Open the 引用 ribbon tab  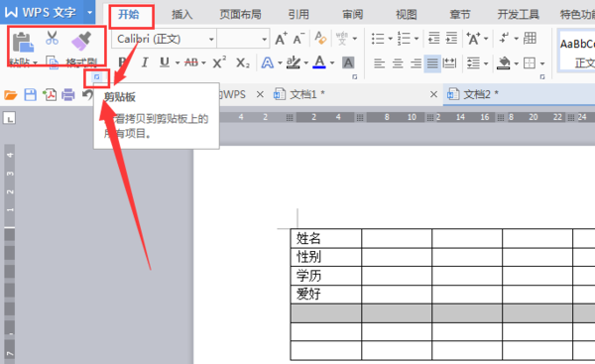coord(298,15)
